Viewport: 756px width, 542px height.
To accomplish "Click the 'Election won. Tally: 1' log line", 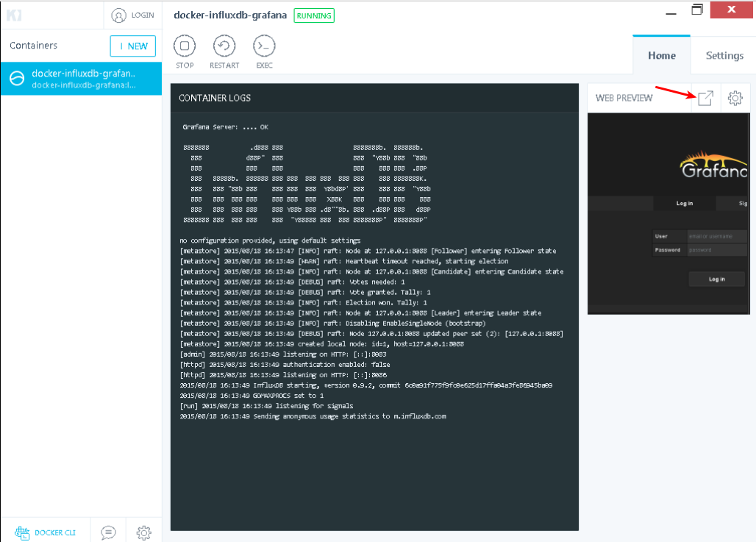I will pyautogui.click(x=303, y=303).
